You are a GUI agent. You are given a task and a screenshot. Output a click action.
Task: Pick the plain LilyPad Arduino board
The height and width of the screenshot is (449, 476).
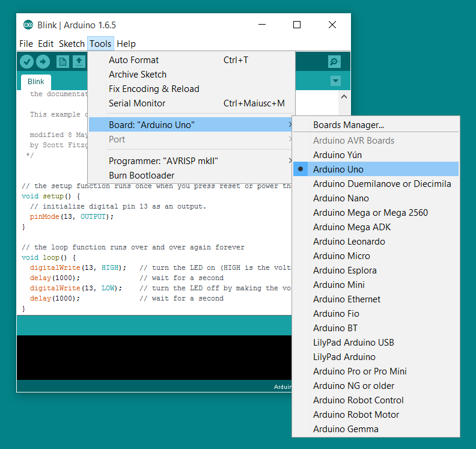376,356
